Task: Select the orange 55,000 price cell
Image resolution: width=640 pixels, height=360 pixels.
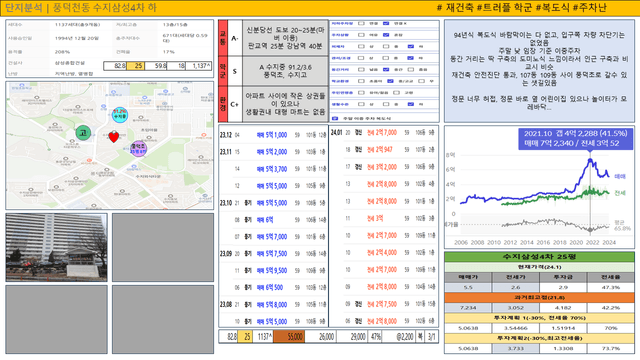Action: (289, 337)
